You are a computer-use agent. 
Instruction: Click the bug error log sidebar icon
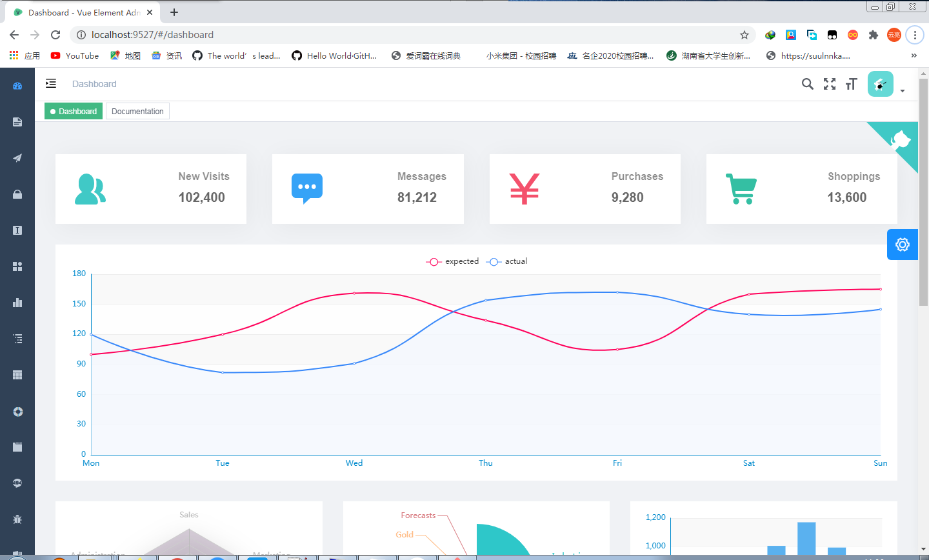pos(17,519)
